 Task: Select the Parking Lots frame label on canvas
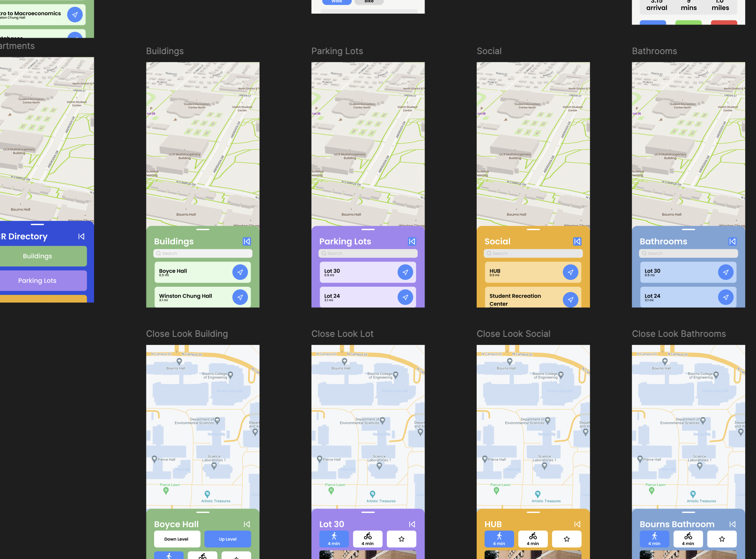click(x=337, y=51)
